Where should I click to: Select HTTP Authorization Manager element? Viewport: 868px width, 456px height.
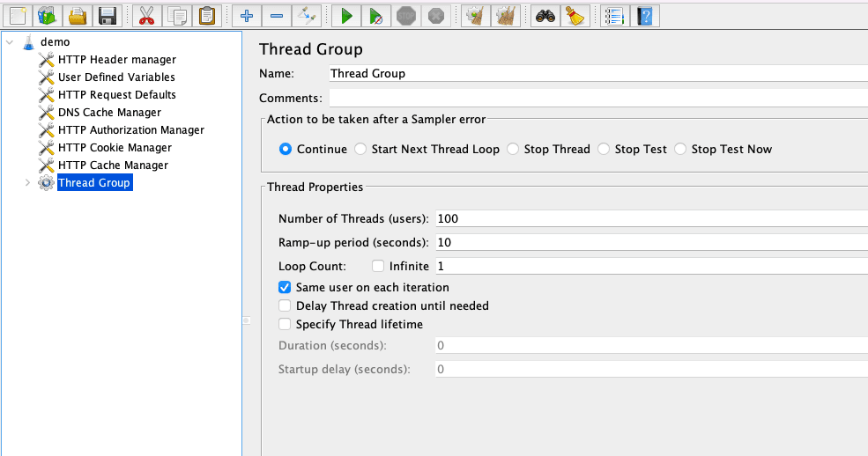tap(131, 130)
